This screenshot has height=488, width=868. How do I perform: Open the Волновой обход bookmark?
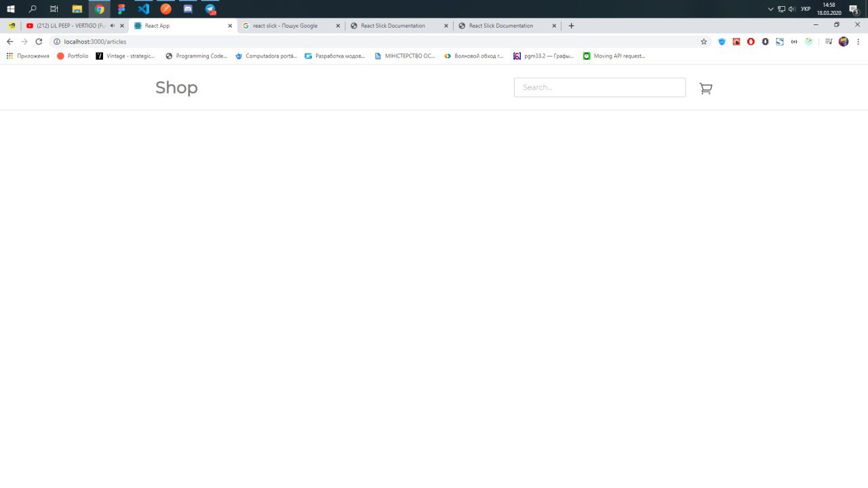point(474,56)
